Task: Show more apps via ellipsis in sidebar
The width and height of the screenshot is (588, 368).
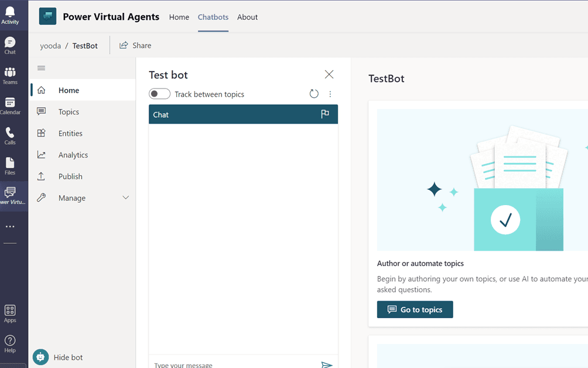Action: point(10,227)
